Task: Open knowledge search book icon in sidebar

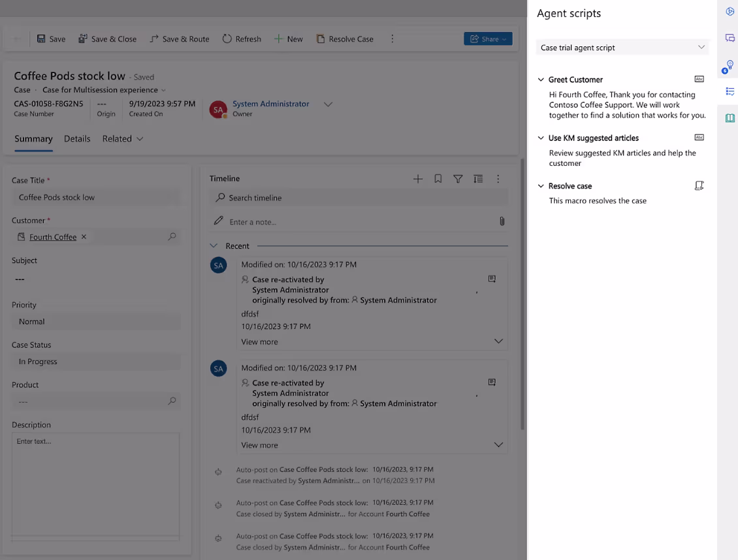Action: pos(730,117)
